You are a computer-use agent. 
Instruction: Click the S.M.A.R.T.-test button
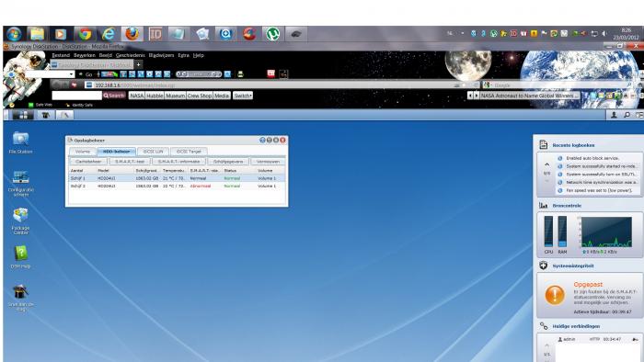click(x=130, y=162)
